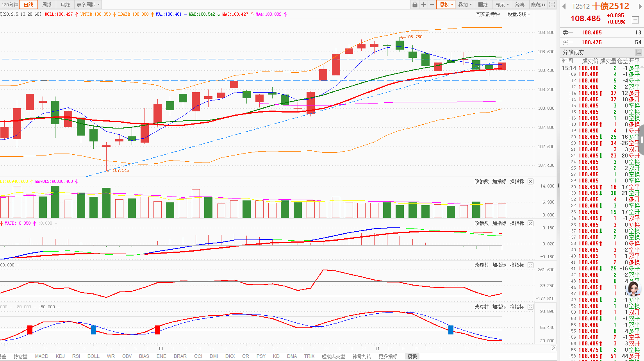
Task: Select DMA indicator tab
Action: point(292,356)
